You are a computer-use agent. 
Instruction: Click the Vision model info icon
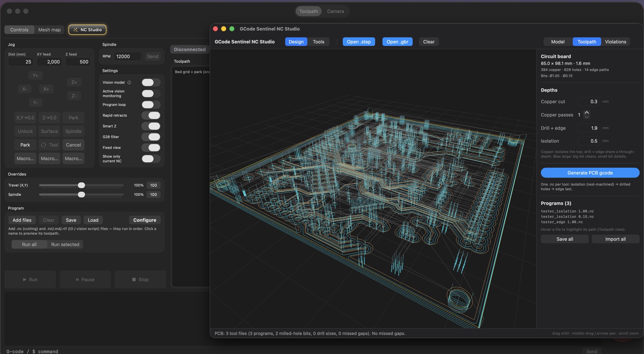tap(129, 82)
